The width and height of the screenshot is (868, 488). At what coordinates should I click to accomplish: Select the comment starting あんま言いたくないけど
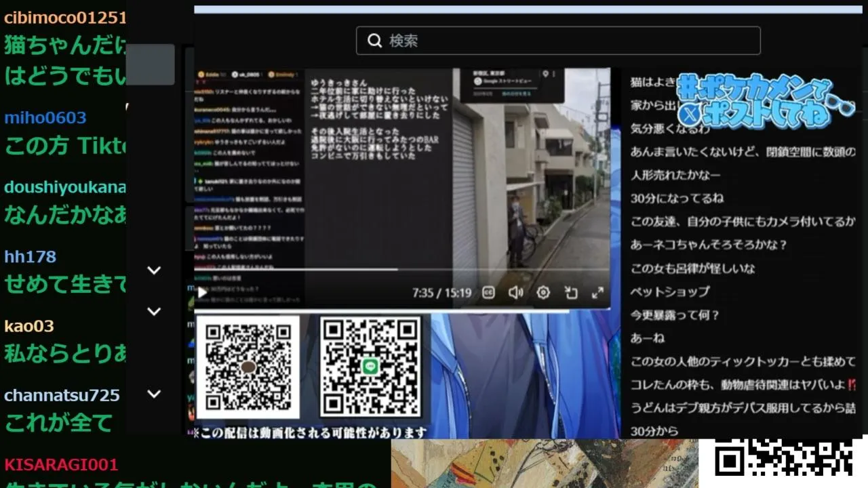pos(743,152)
